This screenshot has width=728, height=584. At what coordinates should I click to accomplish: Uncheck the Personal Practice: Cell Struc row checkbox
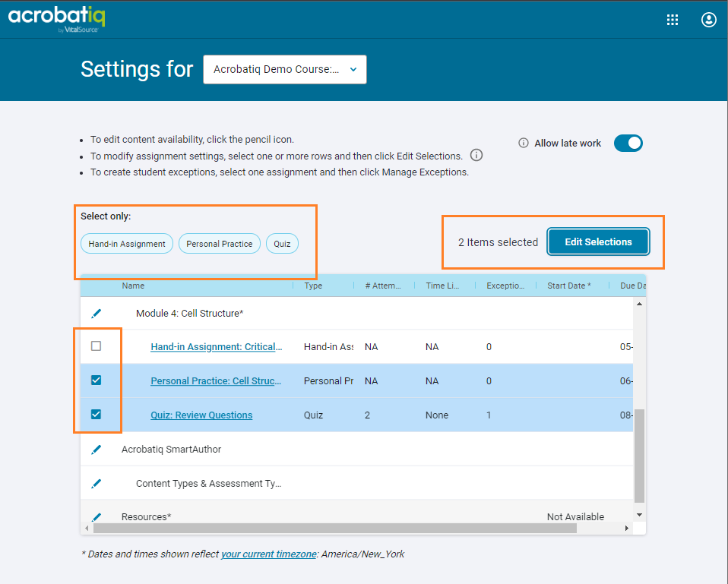96,380
